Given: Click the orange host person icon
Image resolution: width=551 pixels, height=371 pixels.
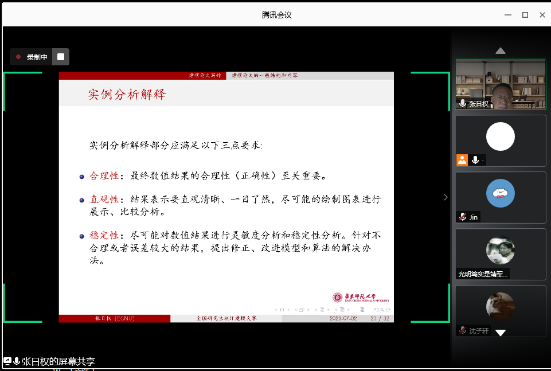Looking at the screenshot, I should pos(462,160).
